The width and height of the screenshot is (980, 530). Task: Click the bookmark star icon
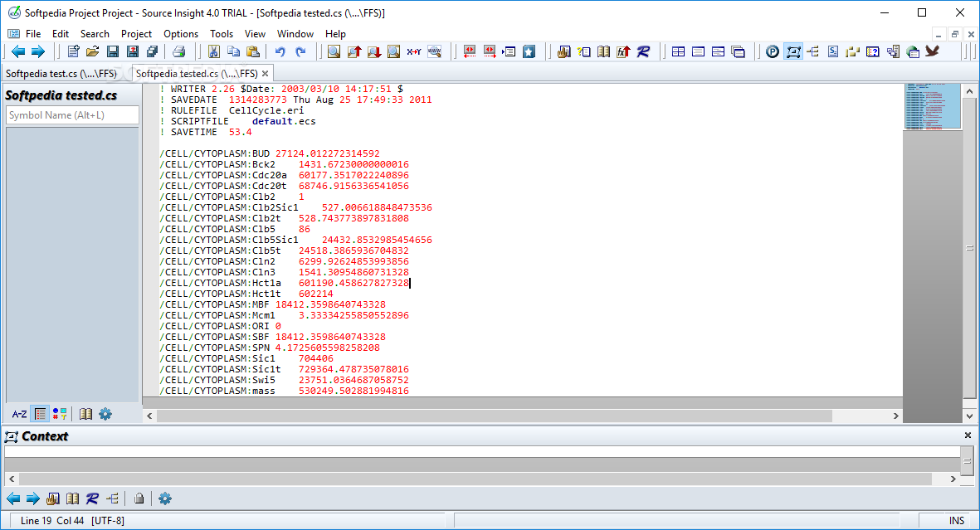point(529,52)
